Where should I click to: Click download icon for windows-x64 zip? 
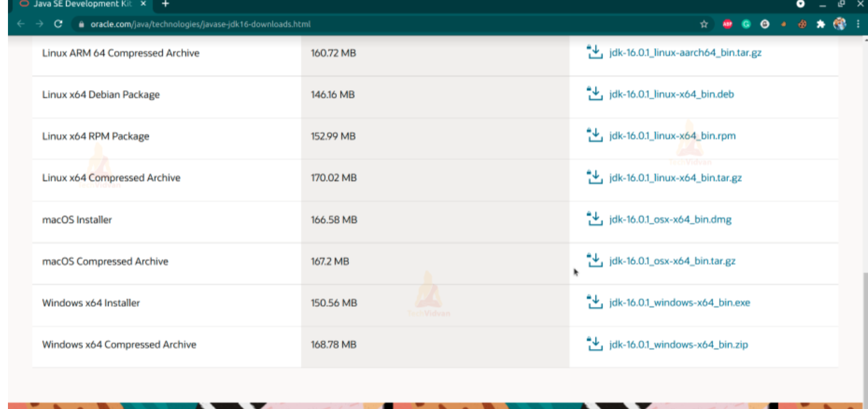(x=594, y=344)
